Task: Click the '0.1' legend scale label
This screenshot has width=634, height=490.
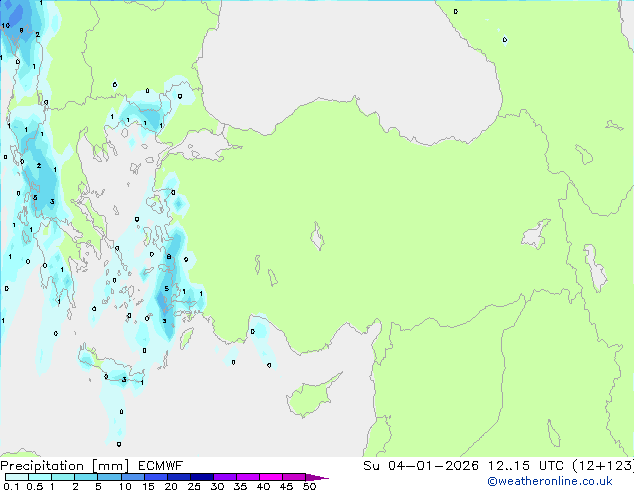Action: [12, 486]
